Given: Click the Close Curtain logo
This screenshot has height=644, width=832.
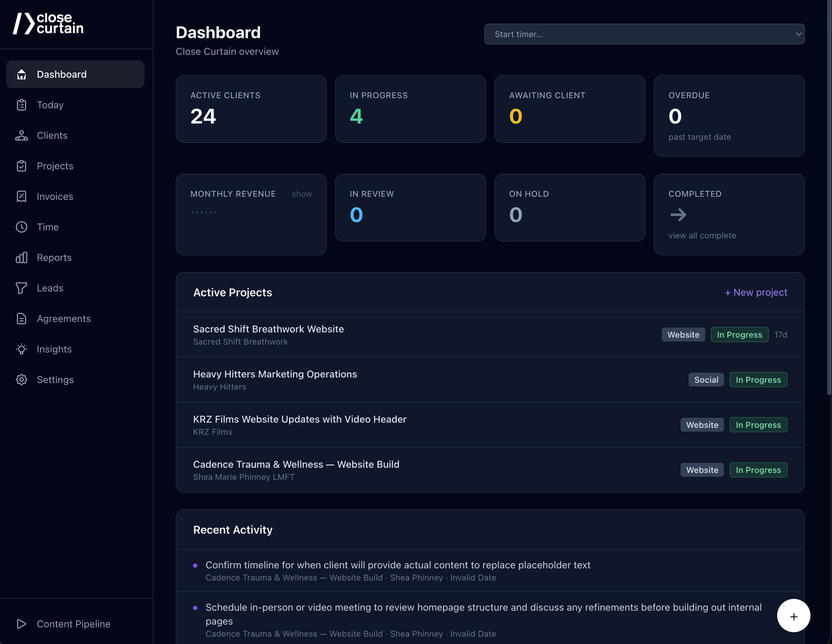Looking at the screenshot, I should 48,23.
